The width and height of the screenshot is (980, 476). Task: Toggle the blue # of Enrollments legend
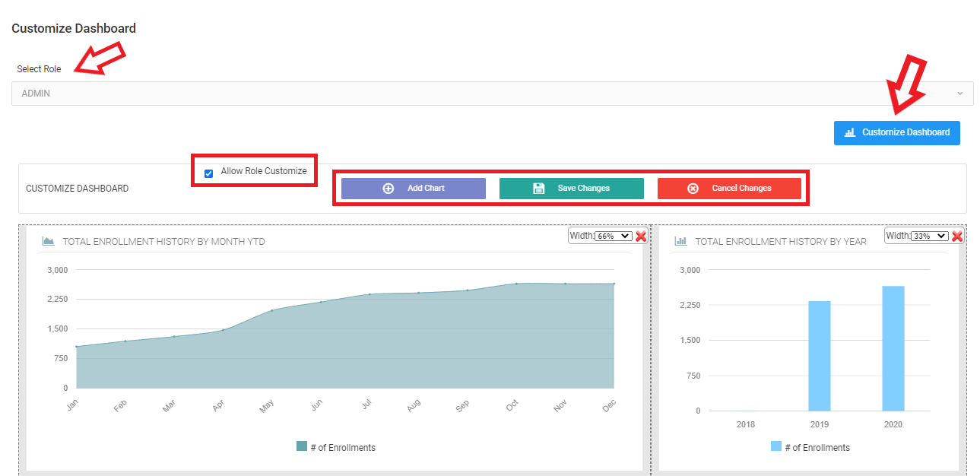pos(810,447)
